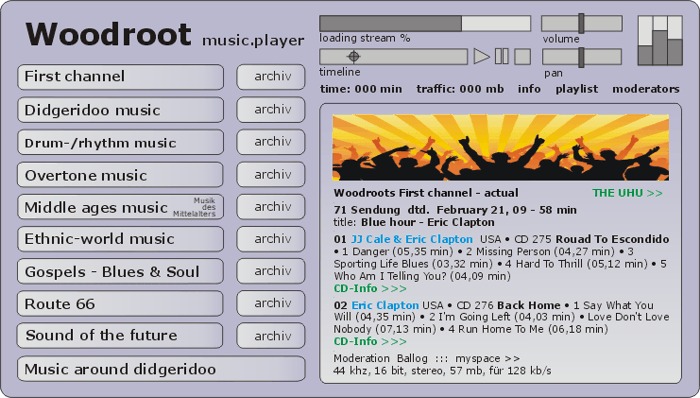Open the info tab
700x398 pixels.
529,89
